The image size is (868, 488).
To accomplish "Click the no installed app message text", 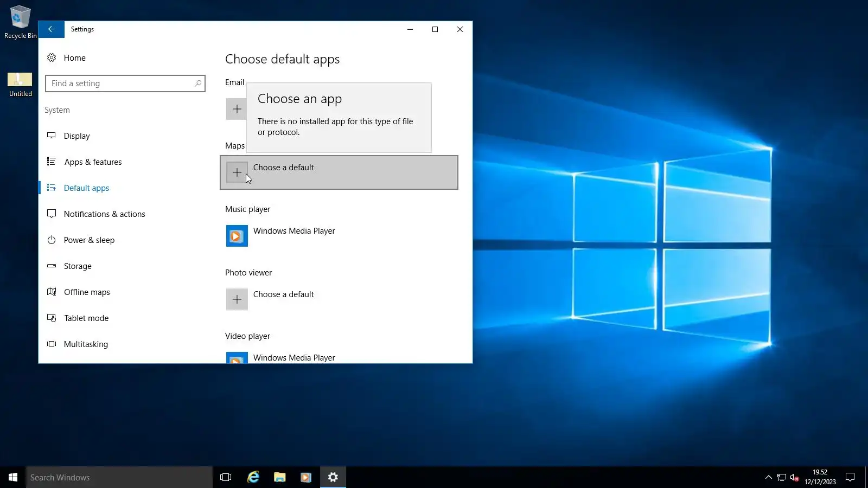I will click(x=335, y=127).
